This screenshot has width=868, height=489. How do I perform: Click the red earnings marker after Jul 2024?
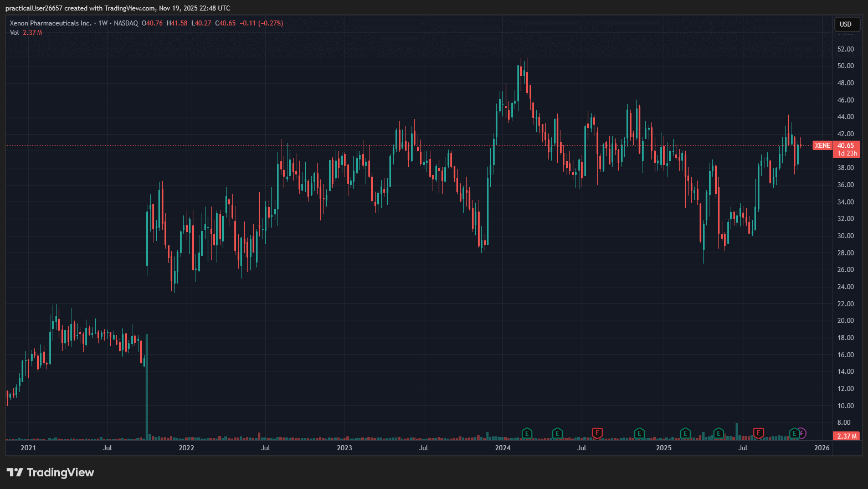[597, 433]
